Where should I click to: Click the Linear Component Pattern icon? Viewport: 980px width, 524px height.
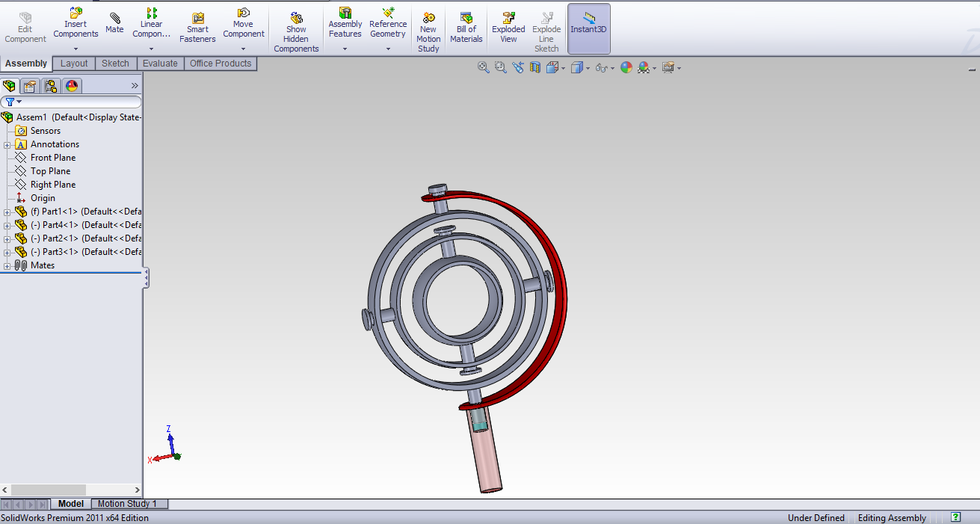[152, 13]
